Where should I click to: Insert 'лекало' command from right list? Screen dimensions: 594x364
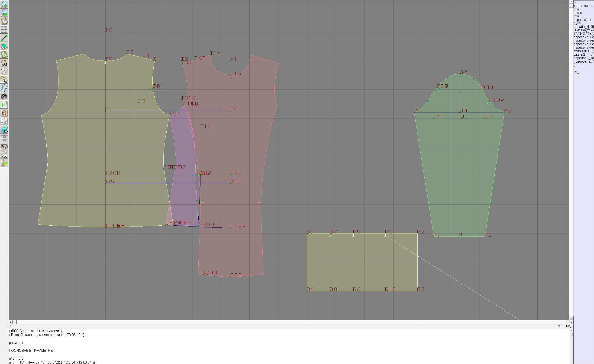[x=579, y=13]
